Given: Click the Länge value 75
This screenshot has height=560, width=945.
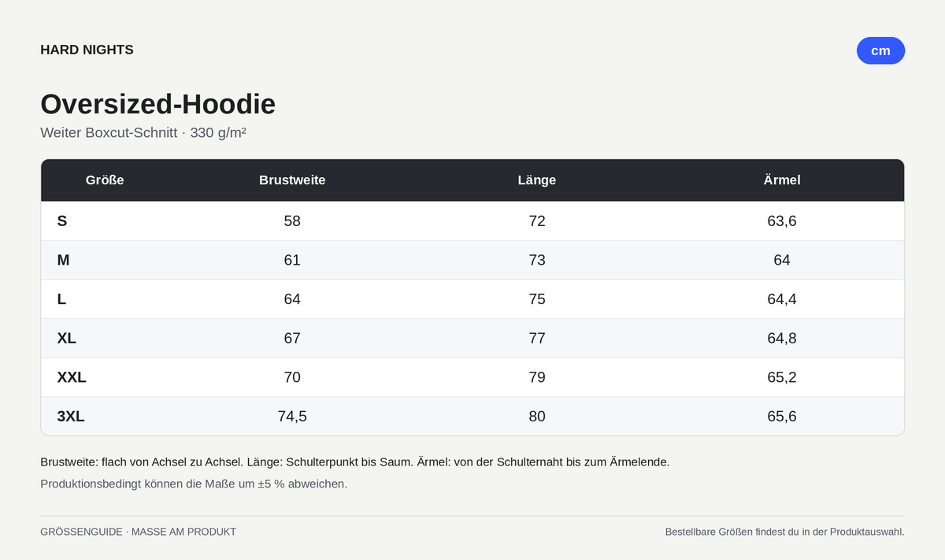Looking at the screenshot, I should (x=537, y=299).
